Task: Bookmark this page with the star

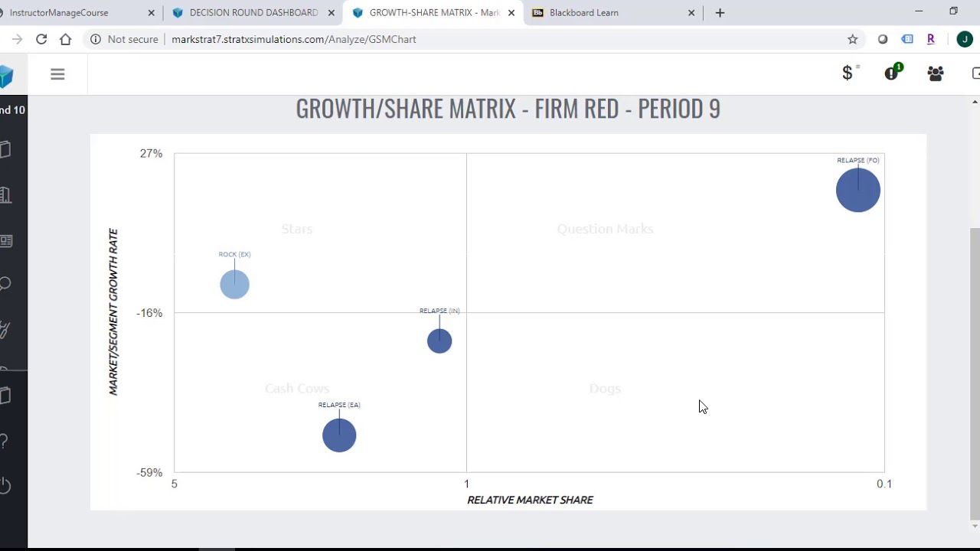Action: coord(852,39)
